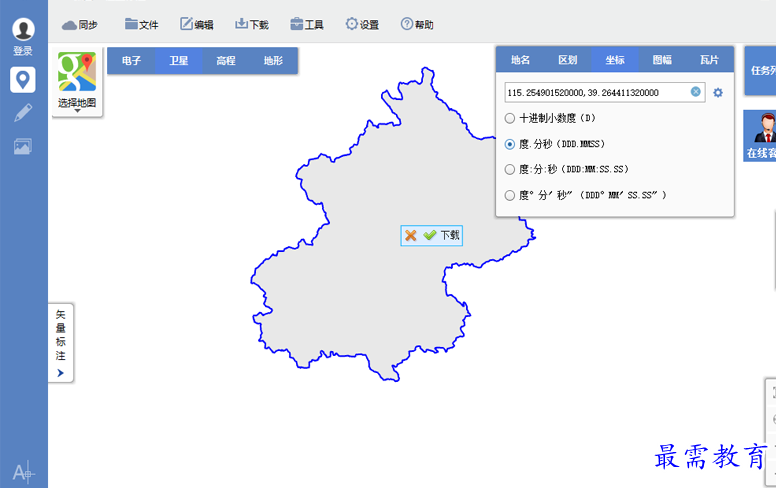Click into the coordinate input field
This screenshot has height=488, width=776.
coord(597,93)
